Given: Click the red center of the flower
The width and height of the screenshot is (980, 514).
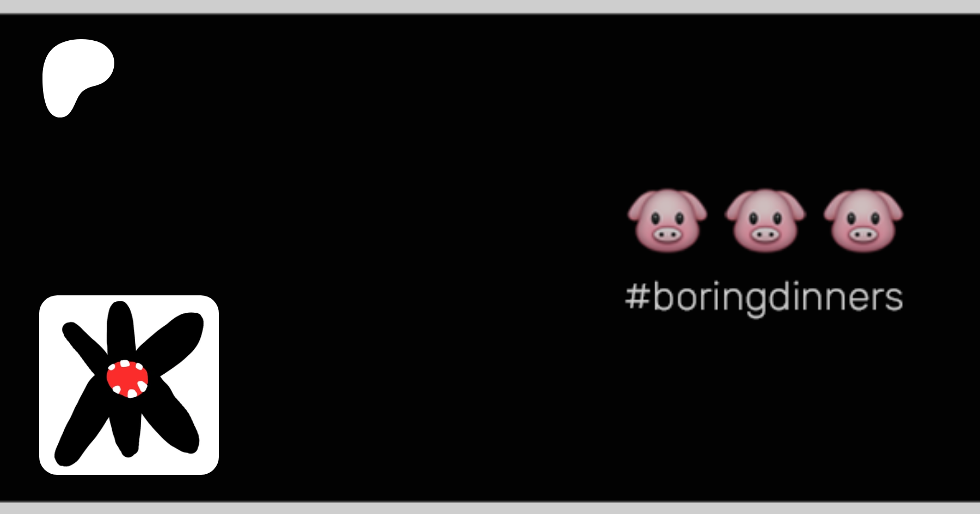Looking at the screenshot, I should tap(127, 379).
